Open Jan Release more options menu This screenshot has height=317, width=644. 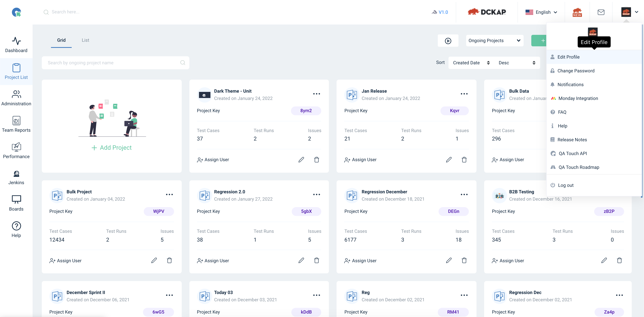coord(464,94)
